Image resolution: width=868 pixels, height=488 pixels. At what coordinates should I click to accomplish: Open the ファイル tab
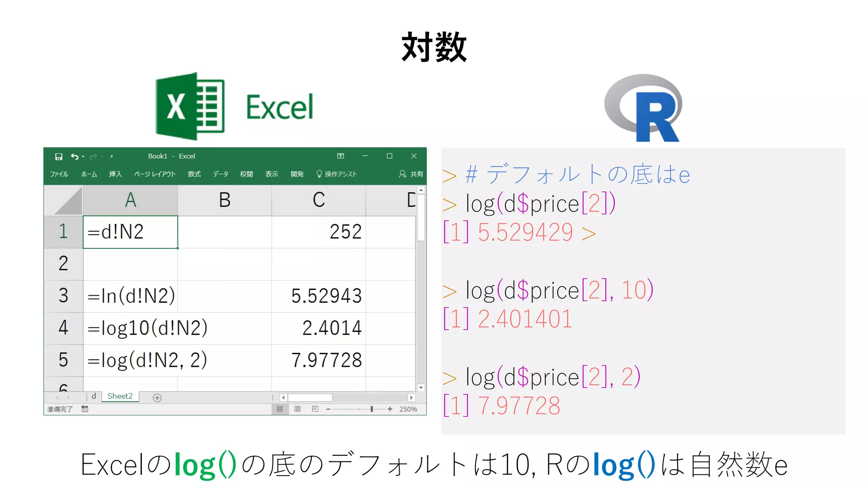click(59, 174)
